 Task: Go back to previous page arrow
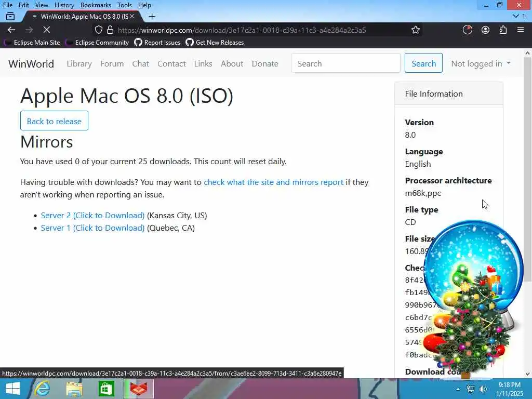click(11, 30)
